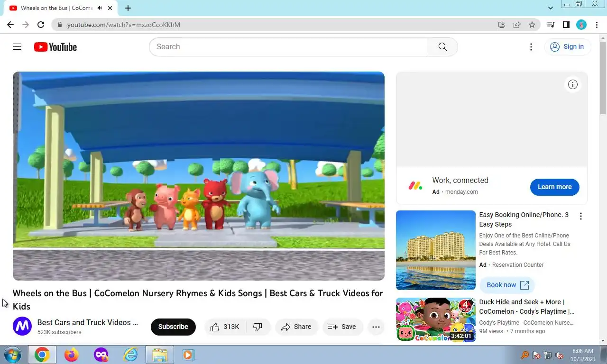Go forward with browser forward arrow
The height and width of the screenshot is (364, 607).
coord(26,25)
